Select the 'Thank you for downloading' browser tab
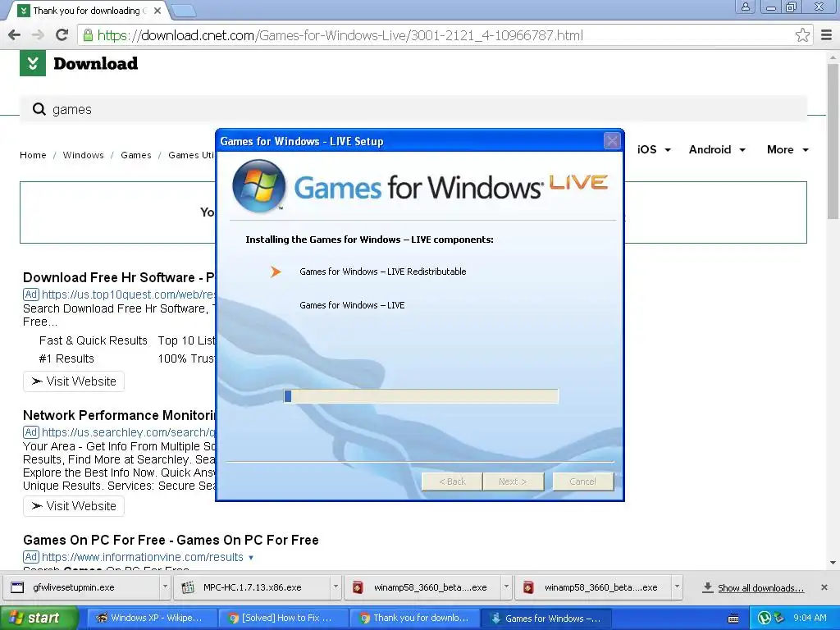The image size is (840, 630). [x=87, y=11]
